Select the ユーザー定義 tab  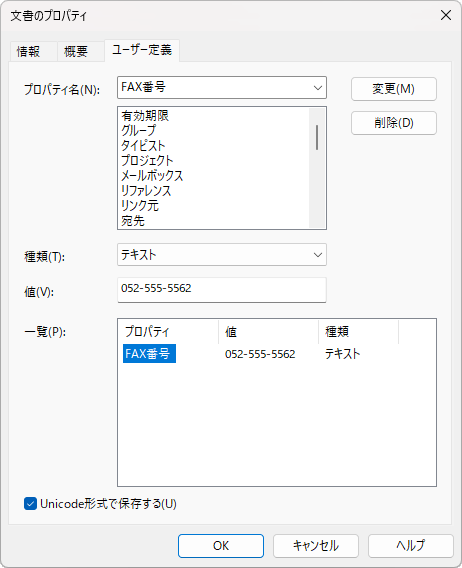[142, 50]
